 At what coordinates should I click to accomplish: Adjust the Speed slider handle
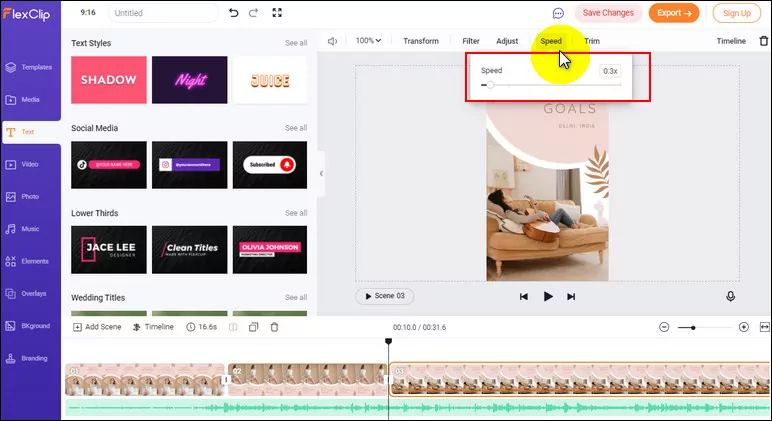[490, 85]
